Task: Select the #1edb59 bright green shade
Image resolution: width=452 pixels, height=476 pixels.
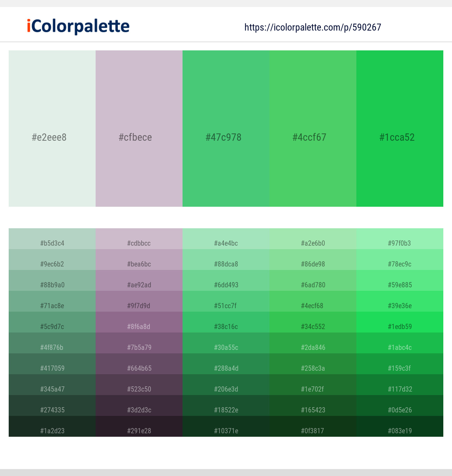Action: coord(400,322)
